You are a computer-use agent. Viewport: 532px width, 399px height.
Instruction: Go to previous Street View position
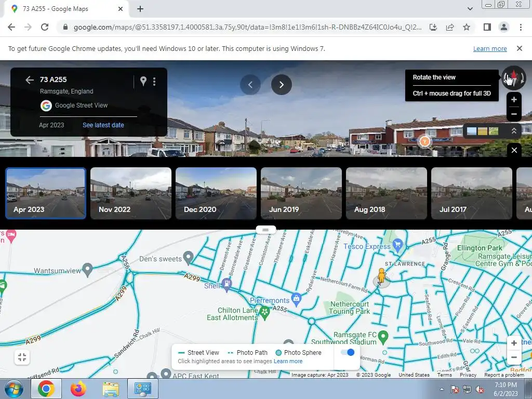[x=250, y=85]
